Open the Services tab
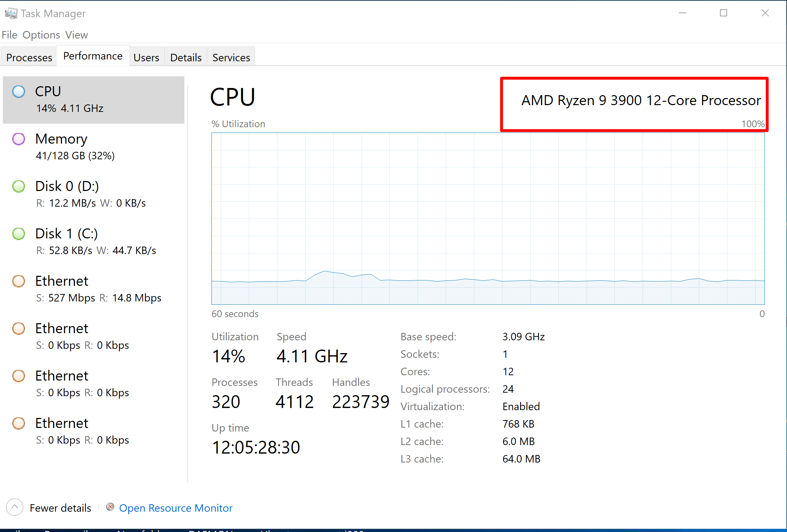 (x=231, y=57)
